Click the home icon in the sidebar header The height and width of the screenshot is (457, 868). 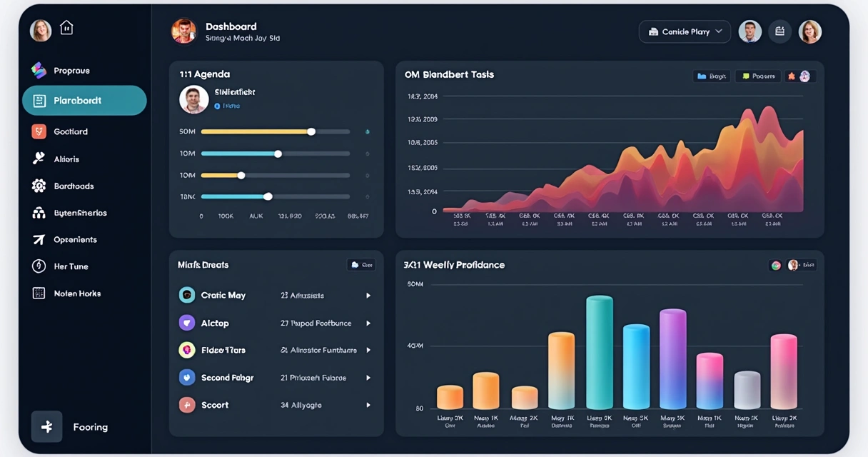click(x=66, y=28)
